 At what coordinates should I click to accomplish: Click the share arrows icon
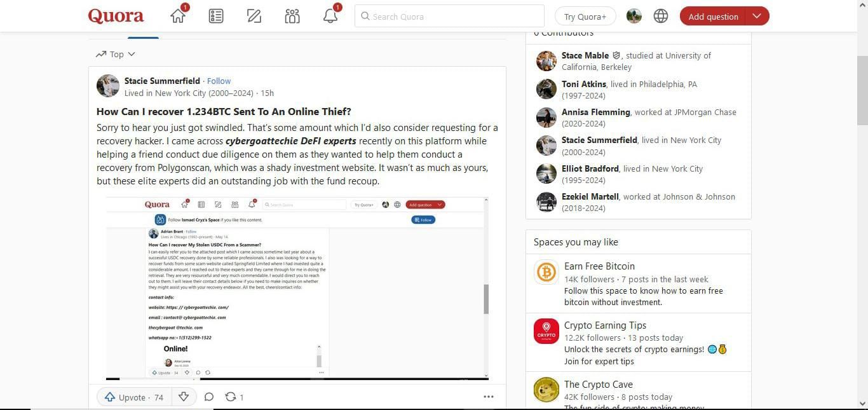coord(231,397)
